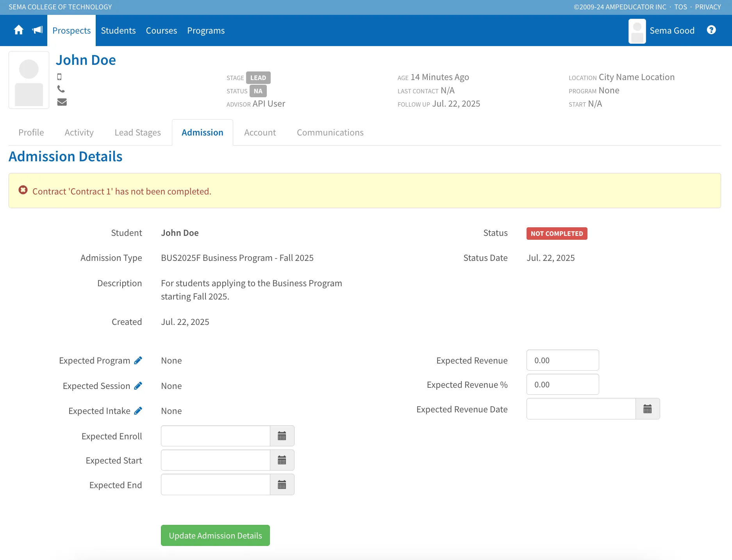
Task: Edit Expected Intake with pencil icon
Action: point(138,411)
